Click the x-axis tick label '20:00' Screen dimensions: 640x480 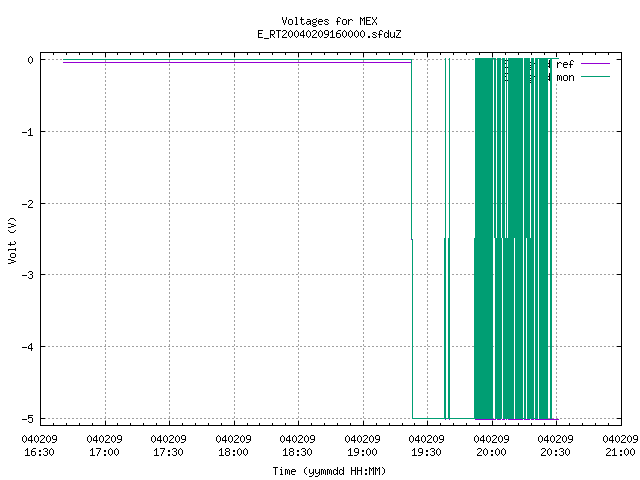pos(491,452)
